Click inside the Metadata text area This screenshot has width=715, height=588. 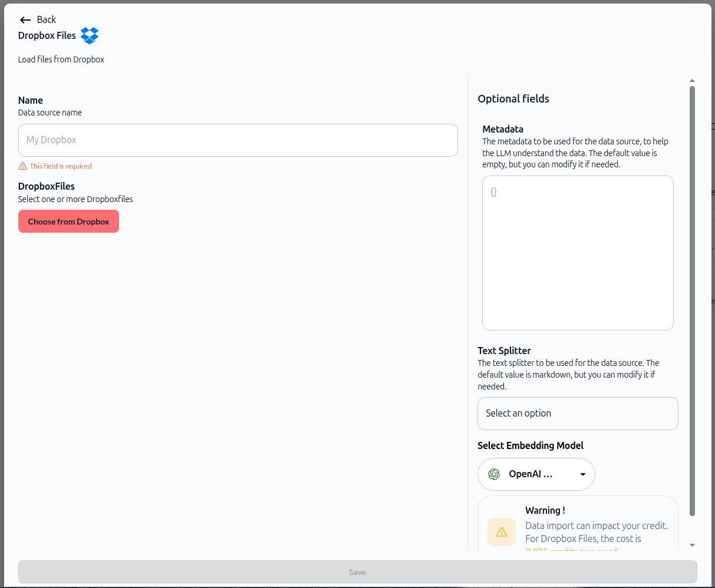[x=578, y=253]
